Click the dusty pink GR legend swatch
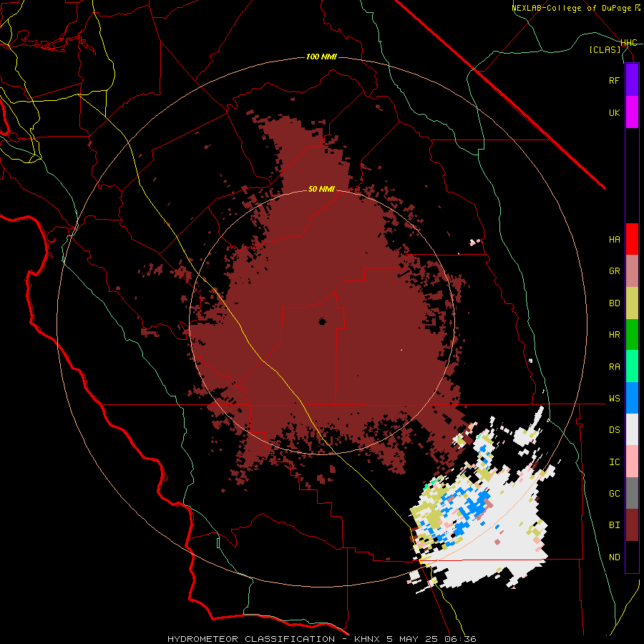Image resolution: width=644 pixels, height=644 pixels. click(x=632, y=270)
